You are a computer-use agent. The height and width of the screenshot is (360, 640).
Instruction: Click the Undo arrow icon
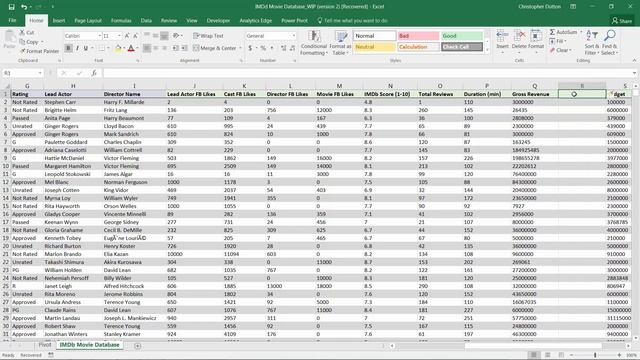click(x=24, y=7)
